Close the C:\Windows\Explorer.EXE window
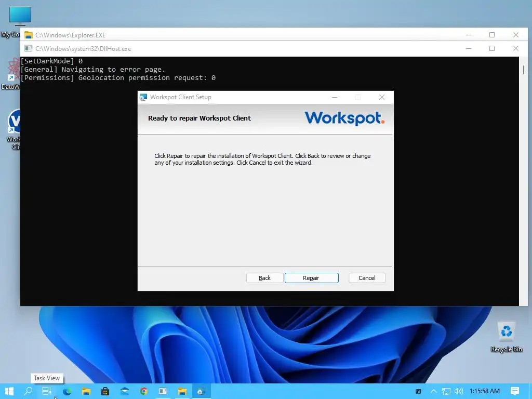The width and height of the screenshot is (532, 399). coord(516,35)
